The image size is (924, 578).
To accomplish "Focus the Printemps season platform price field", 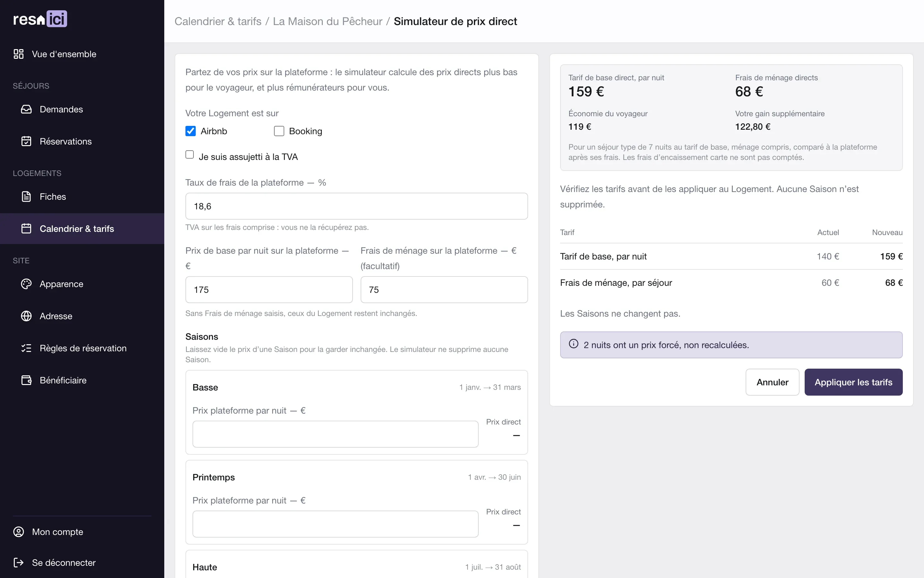I will pos(335,524).
